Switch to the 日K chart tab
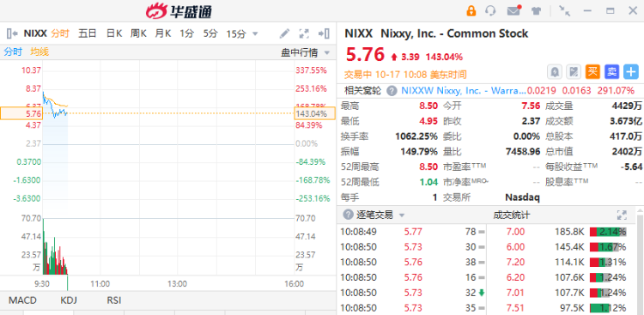Viewport: 644px width, 315px height. tap(114, 33)
